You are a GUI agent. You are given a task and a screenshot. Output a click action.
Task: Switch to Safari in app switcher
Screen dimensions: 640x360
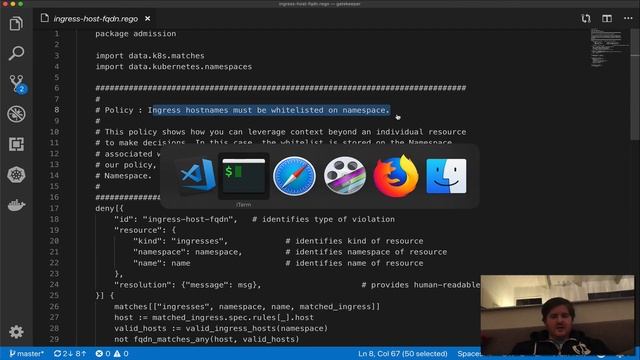294,176
